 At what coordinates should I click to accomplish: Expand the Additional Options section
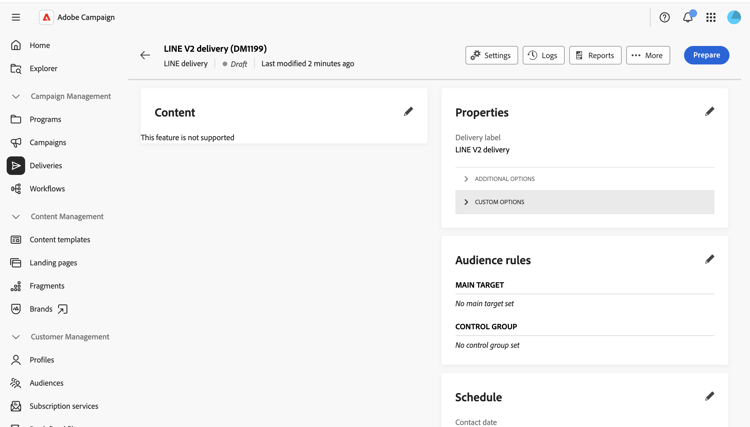[x=585, y=179]
